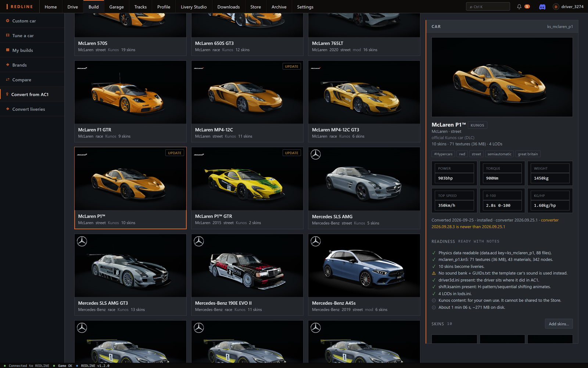Image resolution: width=588 pixels, height=368 pixels.
Task: Open the notifications bell
Action: tap(519, 7)
